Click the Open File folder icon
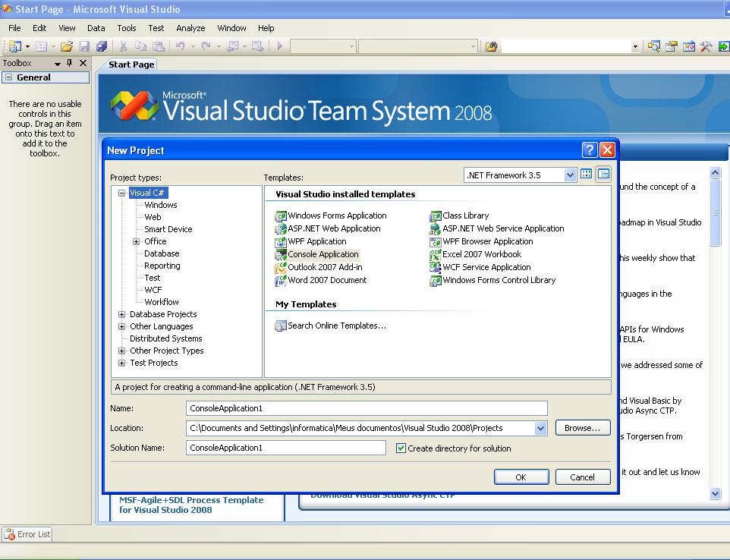The width and height of the screenshot is (730, 560). click(67, 46)
